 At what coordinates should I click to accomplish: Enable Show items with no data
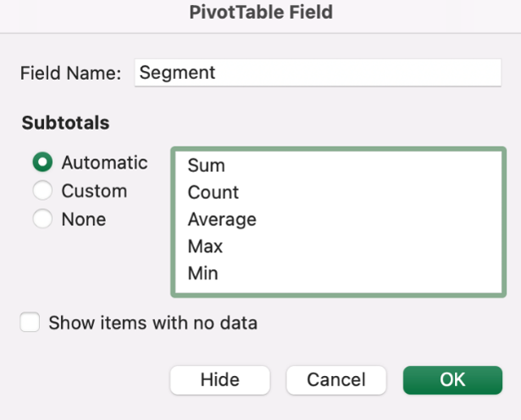(30, 322)
